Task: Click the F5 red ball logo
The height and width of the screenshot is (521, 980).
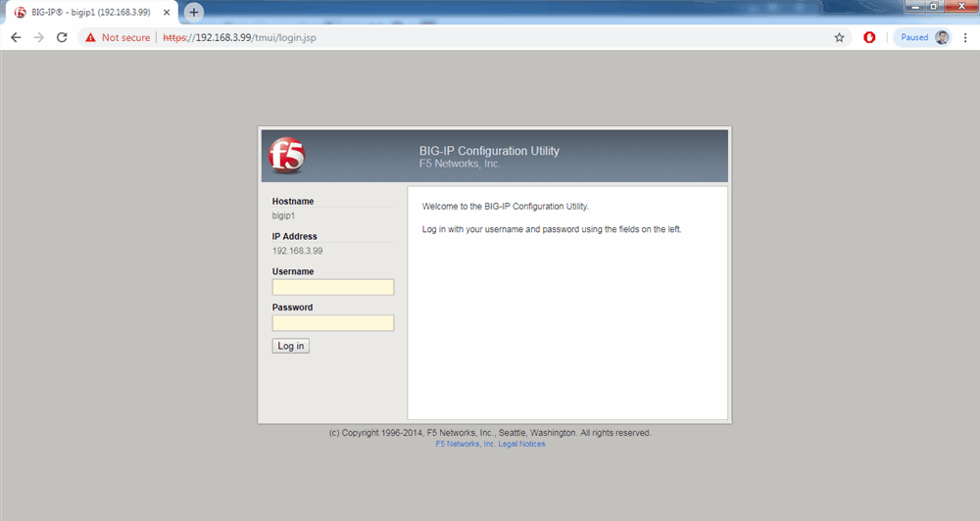Action: tap(287, 155)
